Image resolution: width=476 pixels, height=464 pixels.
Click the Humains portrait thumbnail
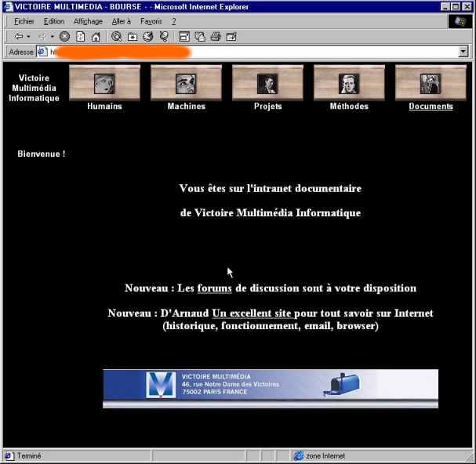pyautogui.click(x=104, y=82)
